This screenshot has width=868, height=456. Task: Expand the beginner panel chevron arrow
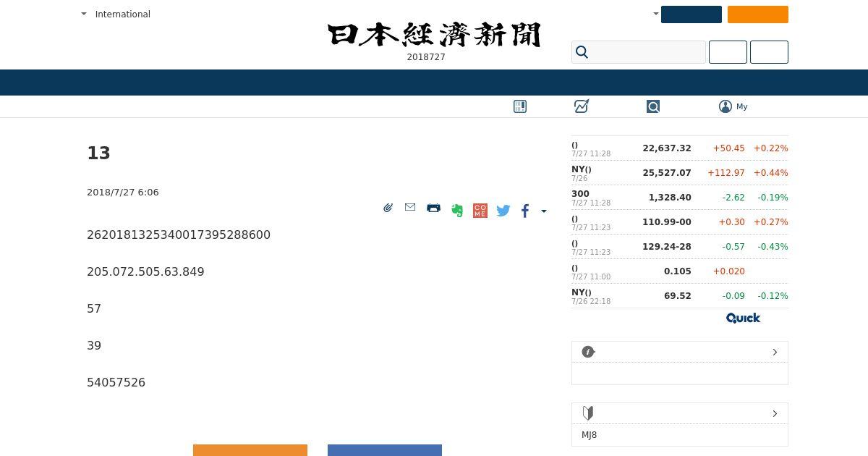tap(775, 413)
